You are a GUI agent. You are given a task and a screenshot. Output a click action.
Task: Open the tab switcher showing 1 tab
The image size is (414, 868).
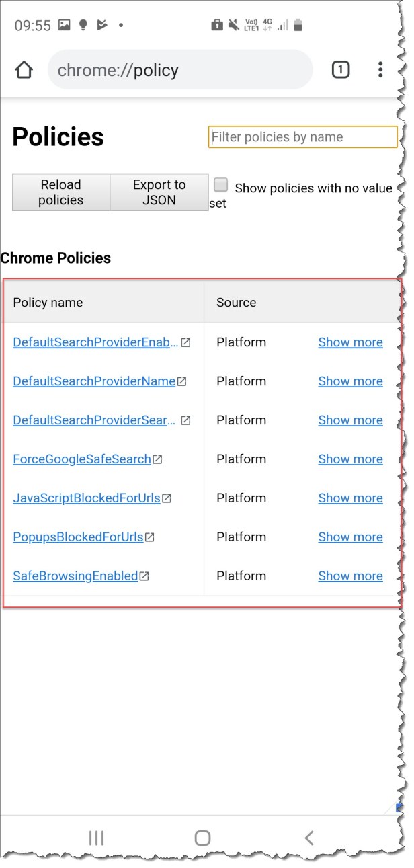tap(340, 69)
